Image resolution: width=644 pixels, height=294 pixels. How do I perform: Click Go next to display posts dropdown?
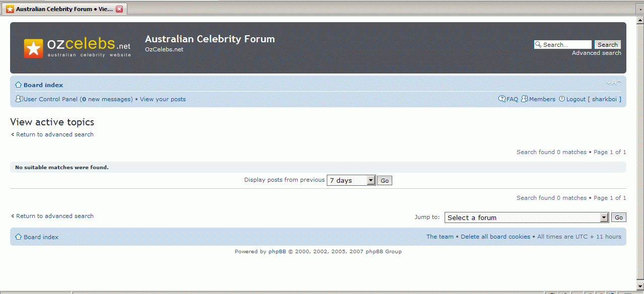tap(385, 181)
